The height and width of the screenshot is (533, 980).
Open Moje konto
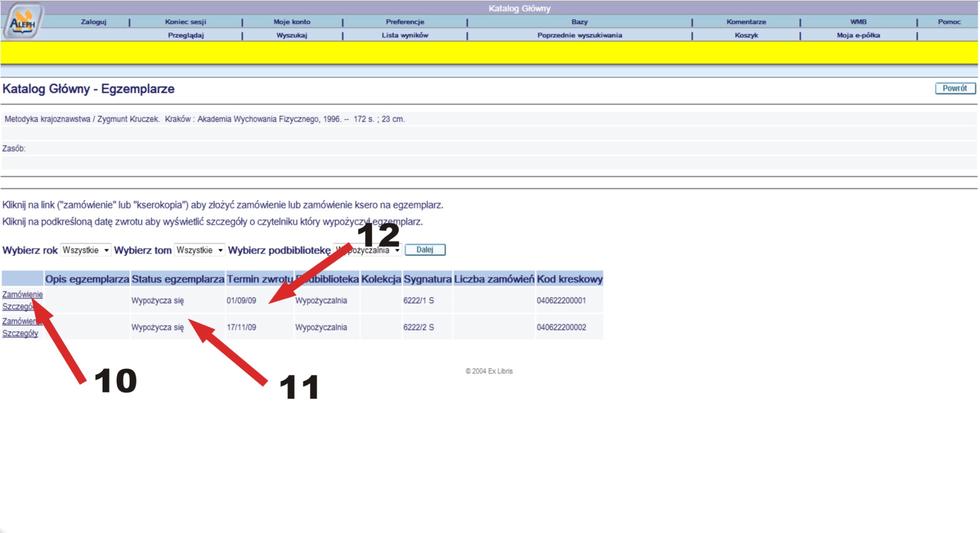pyautogui.click(x=292, y=21)
